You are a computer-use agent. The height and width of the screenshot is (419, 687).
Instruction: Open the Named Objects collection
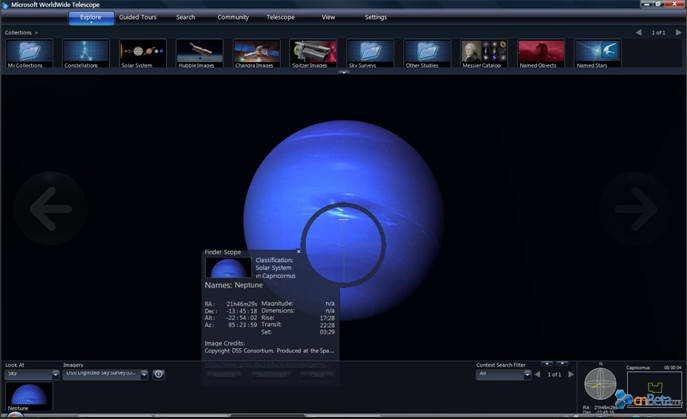(x=541, y=53)
